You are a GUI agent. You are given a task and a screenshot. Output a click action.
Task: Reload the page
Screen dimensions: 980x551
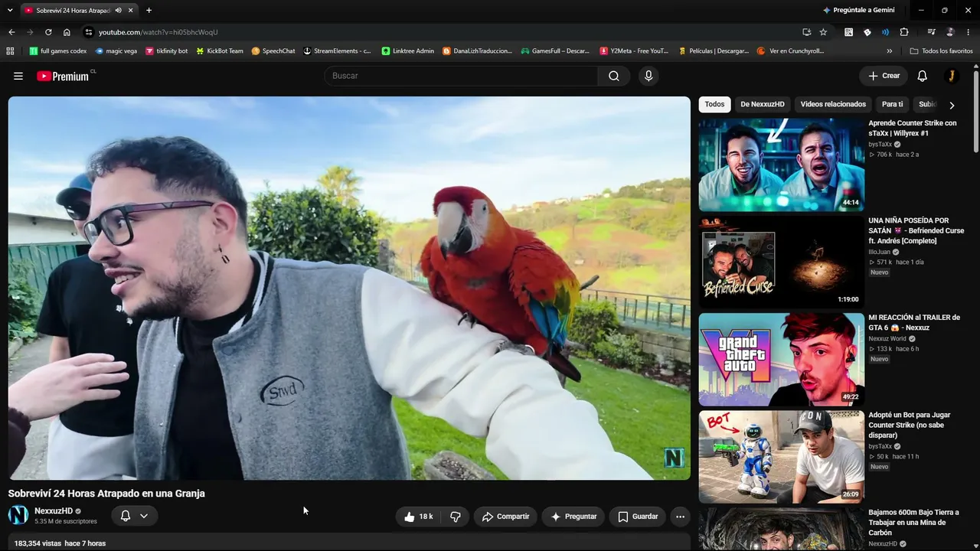pos(48,32)
